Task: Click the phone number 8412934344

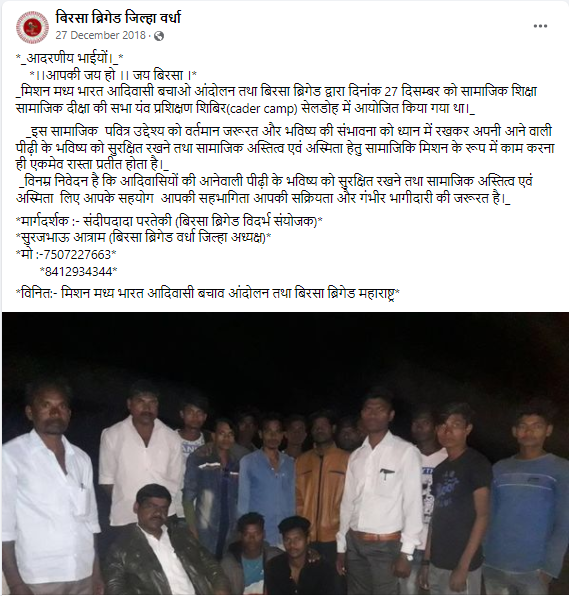Action: pyautogui.click(x=79, y=271)
